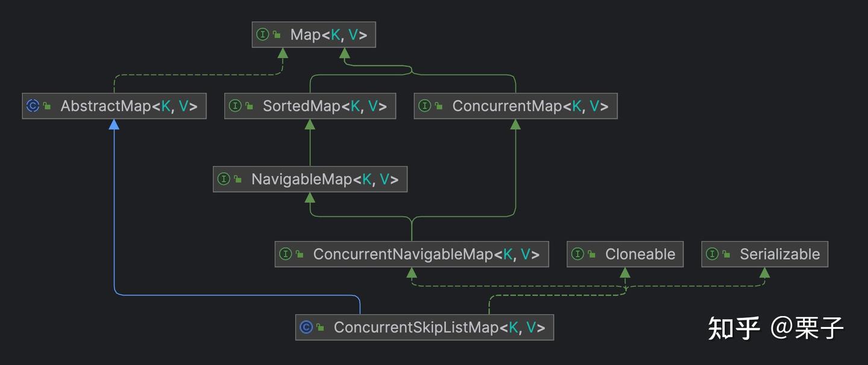The image size is (868, 365).
Task: Click the interface icon on NavigableMap node
Action: pyautogui.click(x=224, y=179)
